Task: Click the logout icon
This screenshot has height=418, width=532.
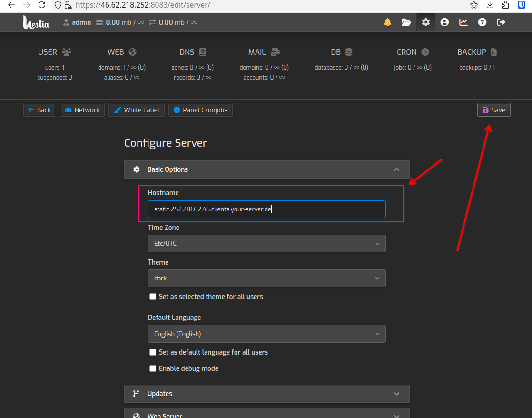Action: [501, 22]
